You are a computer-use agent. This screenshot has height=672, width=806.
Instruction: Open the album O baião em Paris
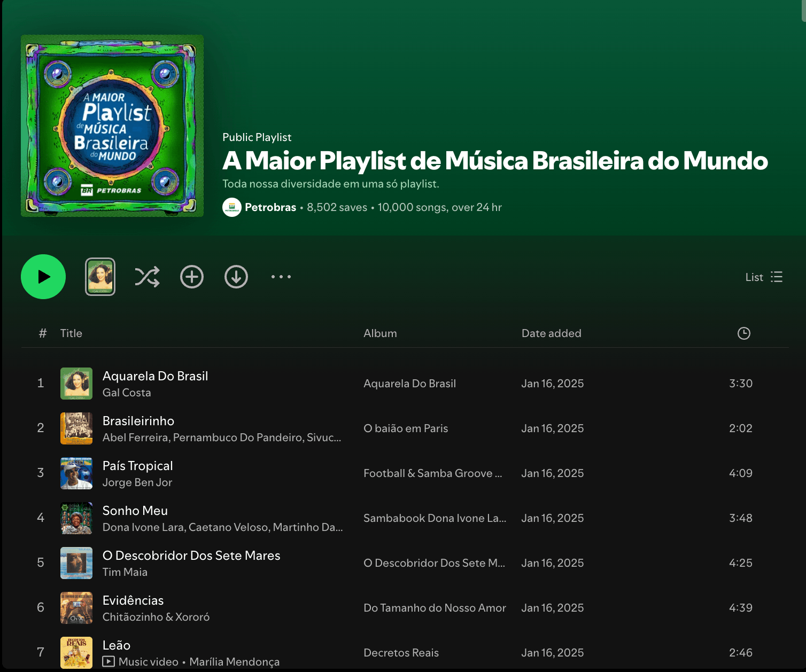[406, 428]
